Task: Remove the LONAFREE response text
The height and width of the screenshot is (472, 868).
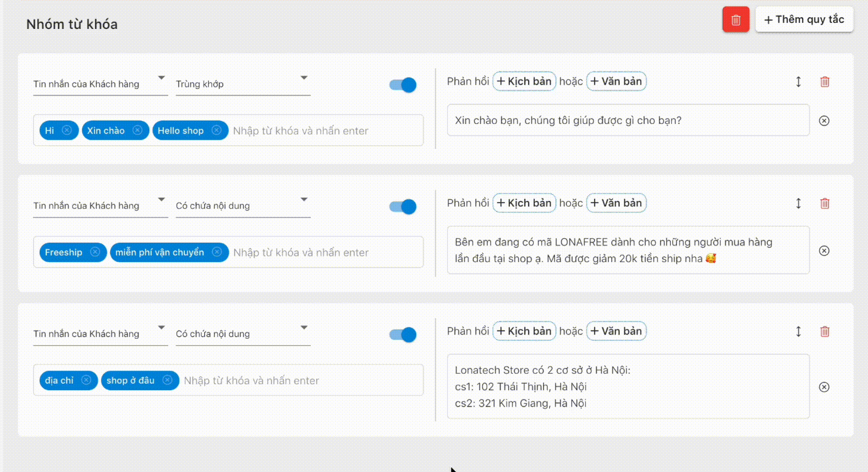Action: tap(824, 250)
